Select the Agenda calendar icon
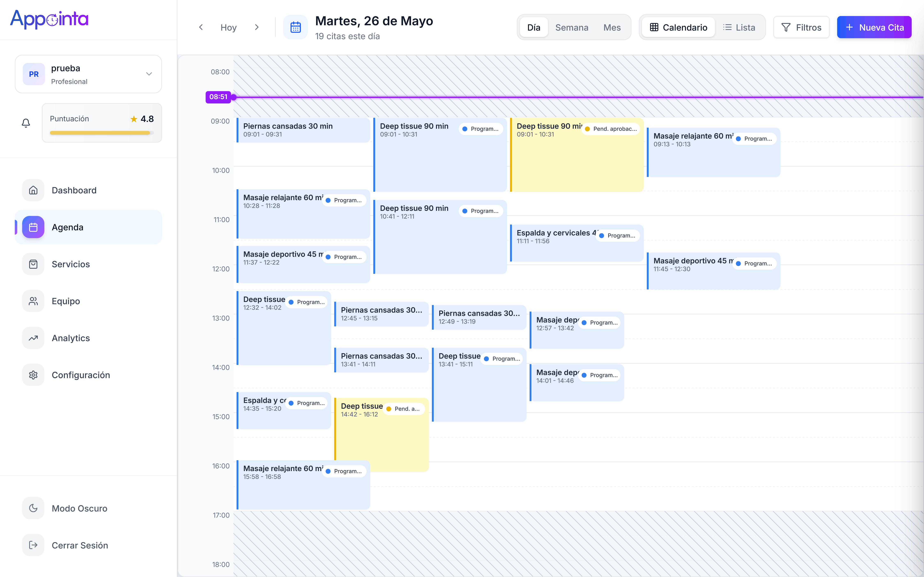The height and width of the screenshot is (577, 924). [x=33, y=227]
